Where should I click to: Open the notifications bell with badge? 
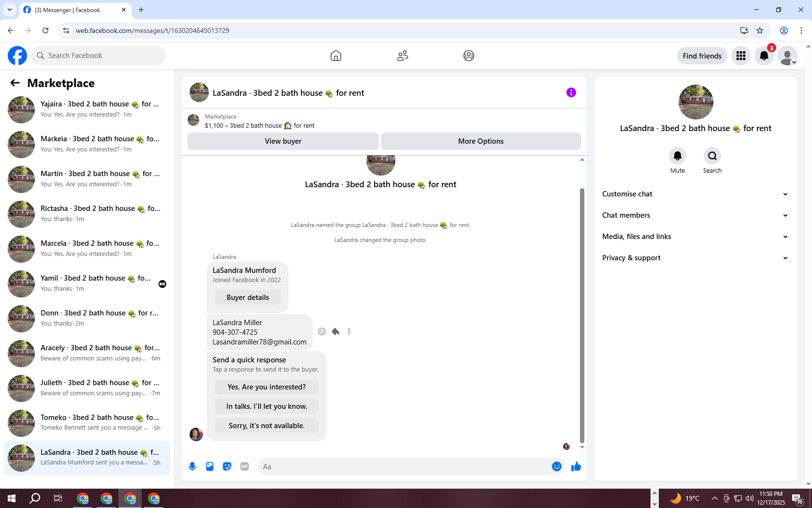764,56
